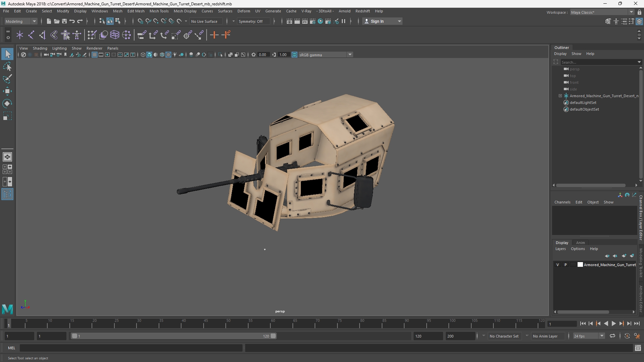Click the MEL command input line
This screenshot has width=644, height=362.
[131, 348]
